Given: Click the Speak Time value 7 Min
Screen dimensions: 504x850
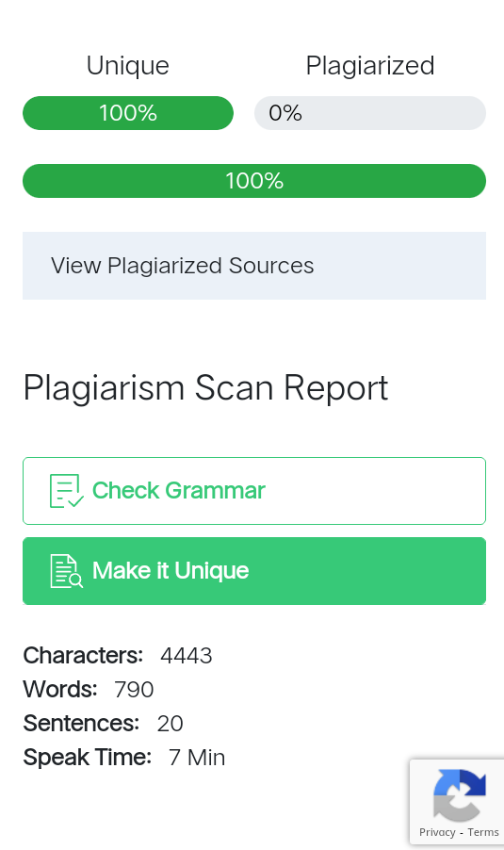Looking at the screenshot, I should coord(197,758).
